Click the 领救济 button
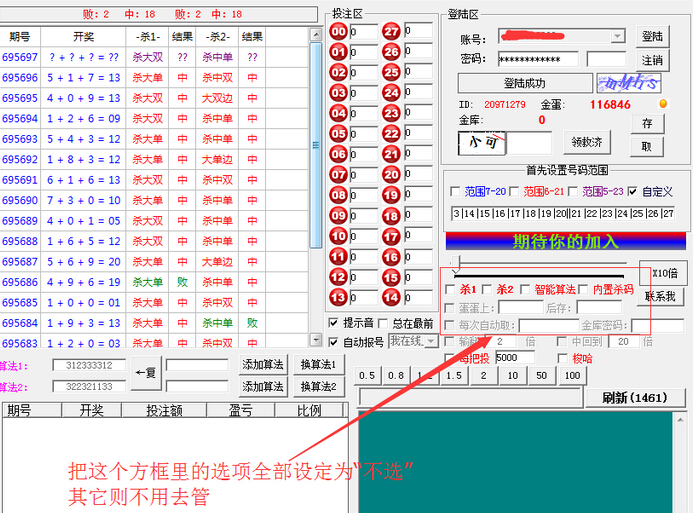This screenshot has width=693, height=513. coord(587,142)
